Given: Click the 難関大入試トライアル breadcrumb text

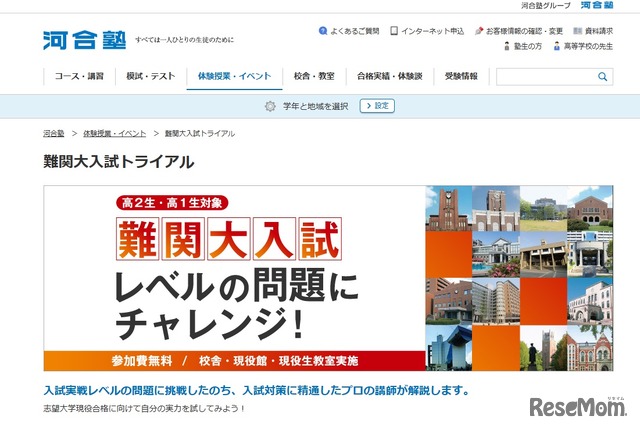Looking at the screenshot, I should coord(200,133).
